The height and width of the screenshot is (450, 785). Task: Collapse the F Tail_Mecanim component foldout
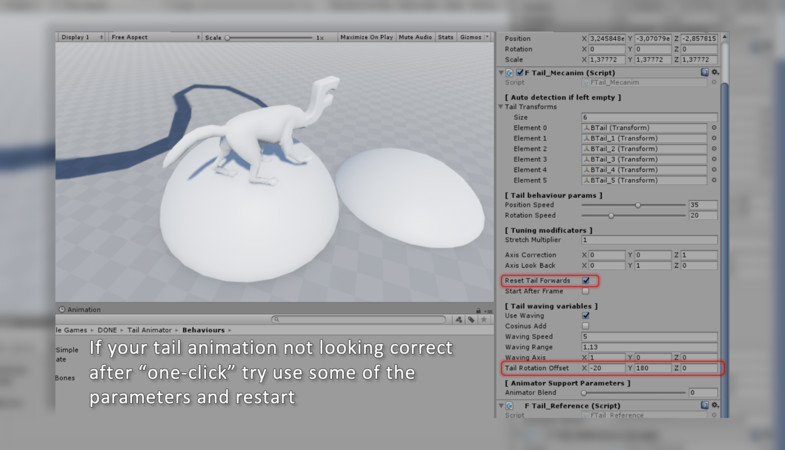click(501, 73)
